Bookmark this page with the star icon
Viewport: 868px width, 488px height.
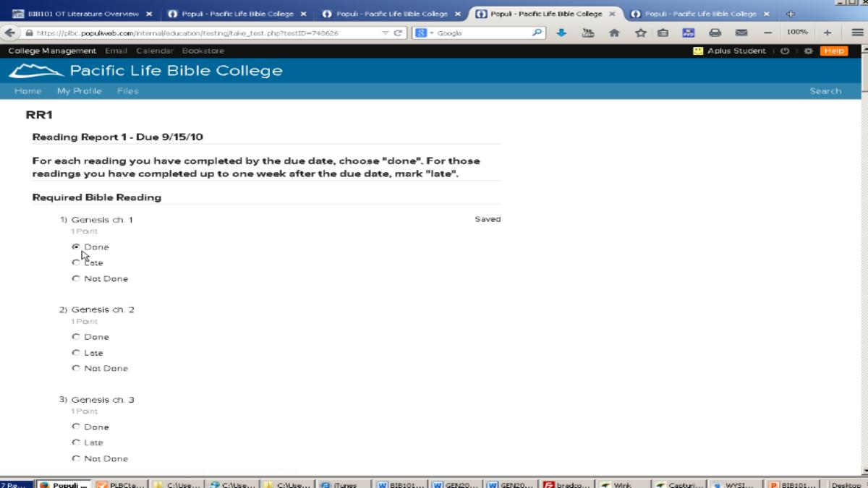pyautogui.click(x=640, y=33)
